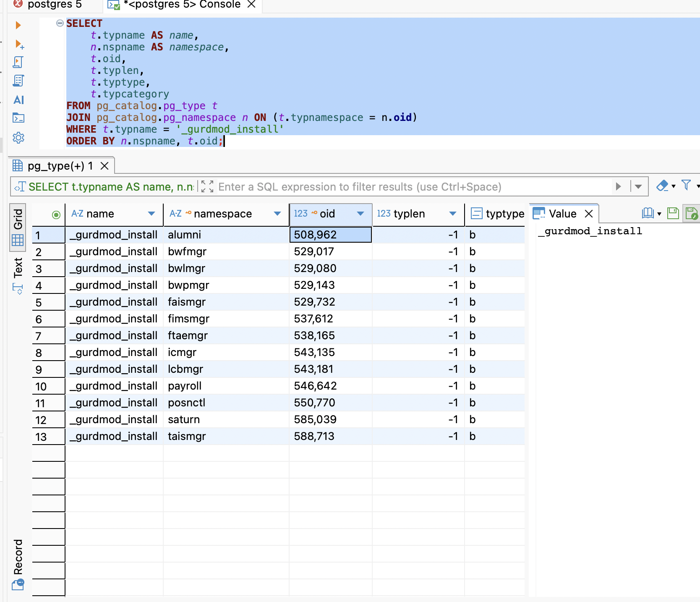The width and height of the screenshot is (700, 602).
Task: Collapse the SELECT statement fold marker
Action: [60, 23]
